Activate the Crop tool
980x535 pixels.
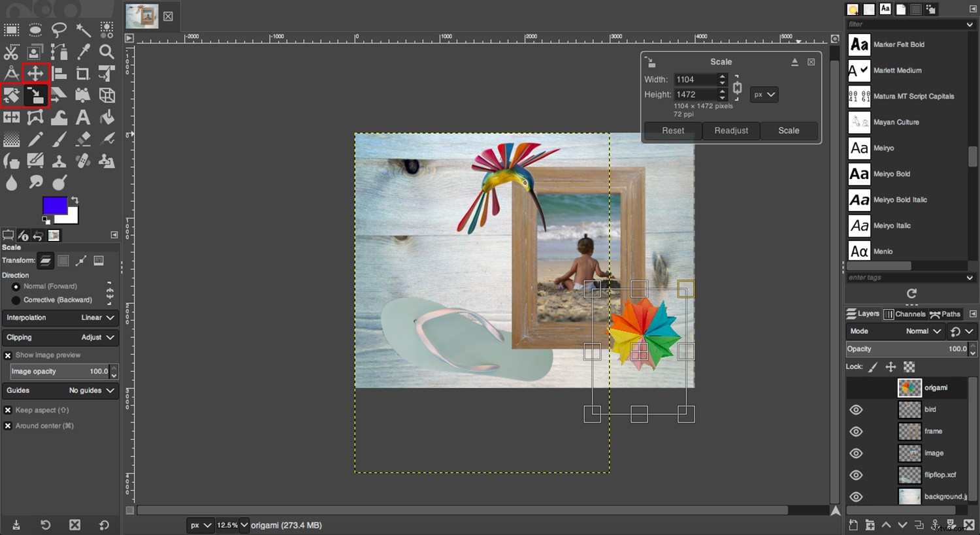click(83, 73)
